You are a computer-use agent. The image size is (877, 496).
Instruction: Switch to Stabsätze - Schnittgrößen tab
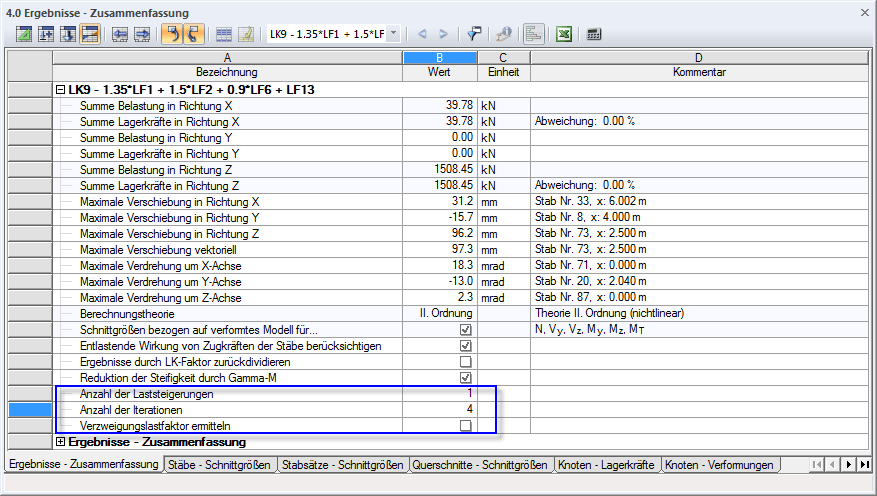click(x=342, y=465)
